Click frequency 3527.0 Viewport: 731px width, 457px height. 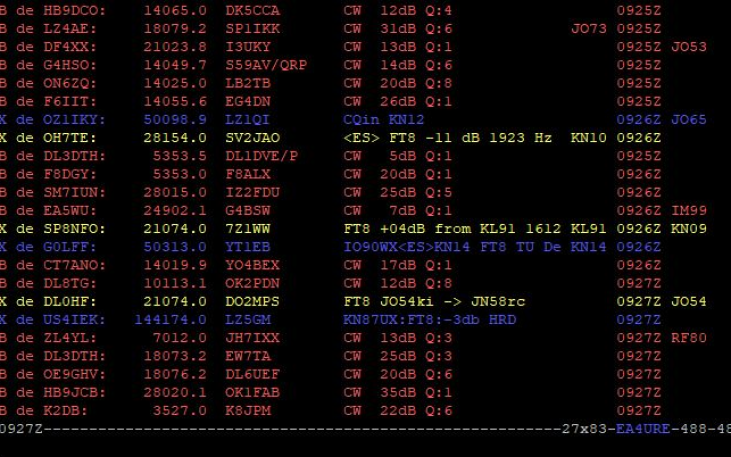(179, 410)
